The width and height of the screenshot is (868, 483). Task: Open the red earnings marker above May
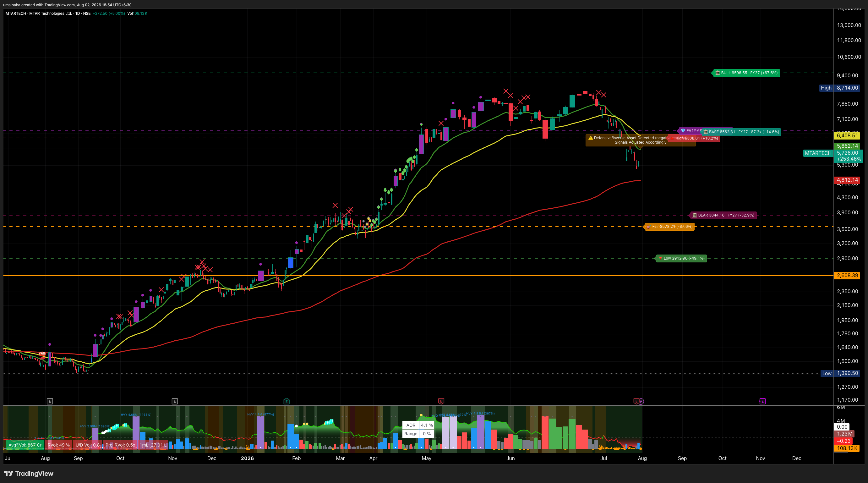pos(441,401)
